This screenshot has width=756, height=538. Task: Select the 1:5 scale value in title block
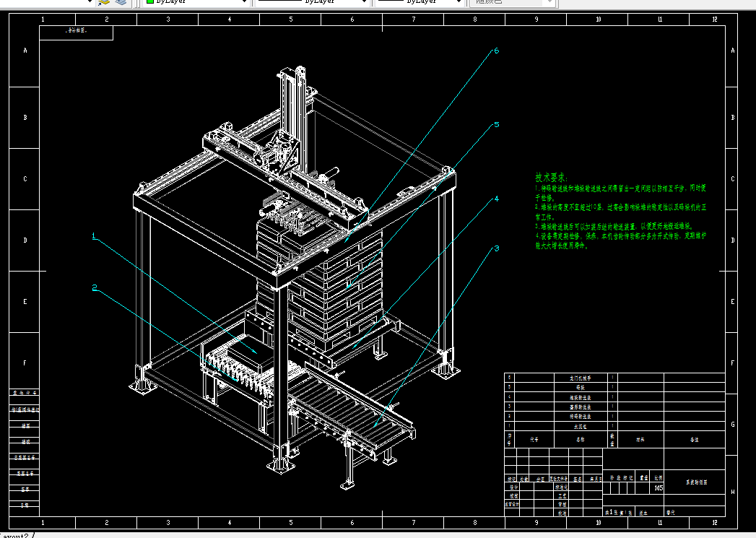point(658,488)
